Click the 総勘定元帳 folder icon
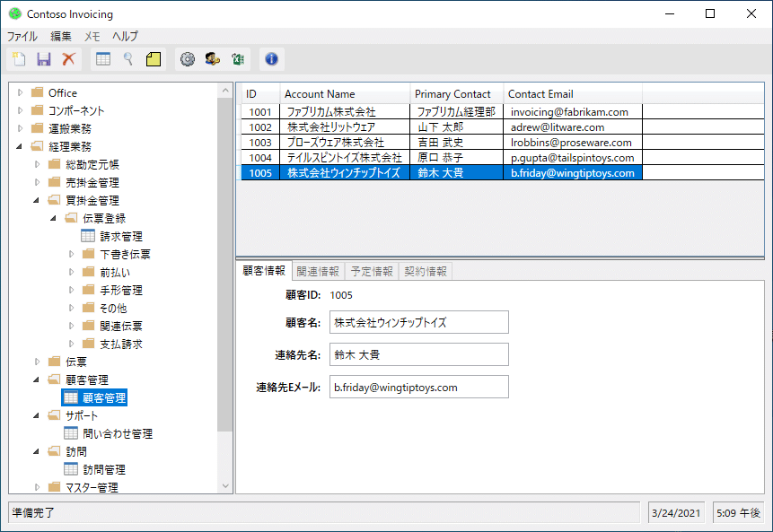The image size is (773, 532). pyautogui.click(x=54, y=164)
